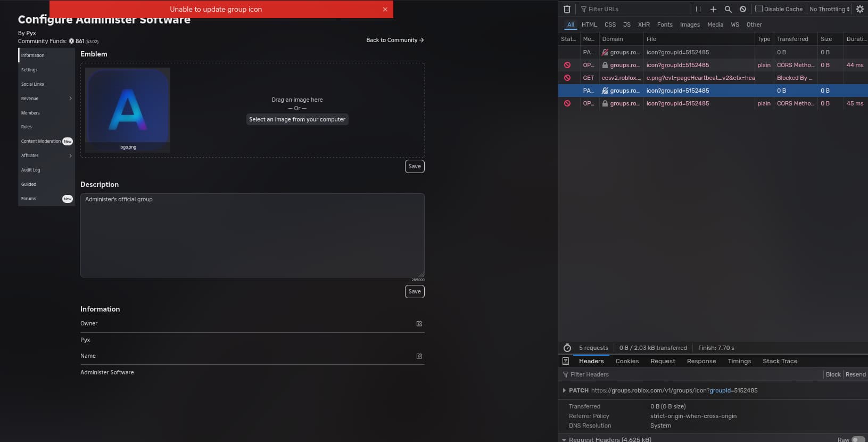Filter requests by Other
868x442 pixels.
(754, 24)
